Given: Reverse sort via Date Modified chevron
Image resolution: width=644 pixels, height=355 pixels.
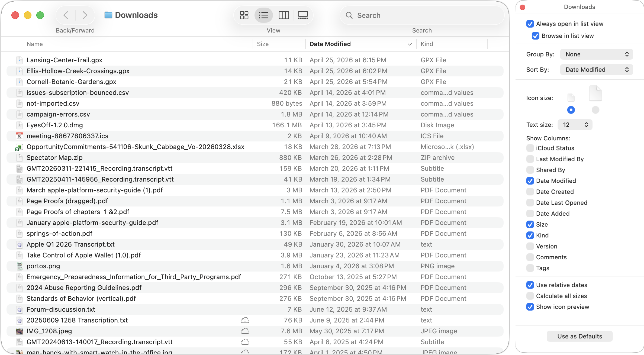Looking at the screenshot, I should pos(410,44).
